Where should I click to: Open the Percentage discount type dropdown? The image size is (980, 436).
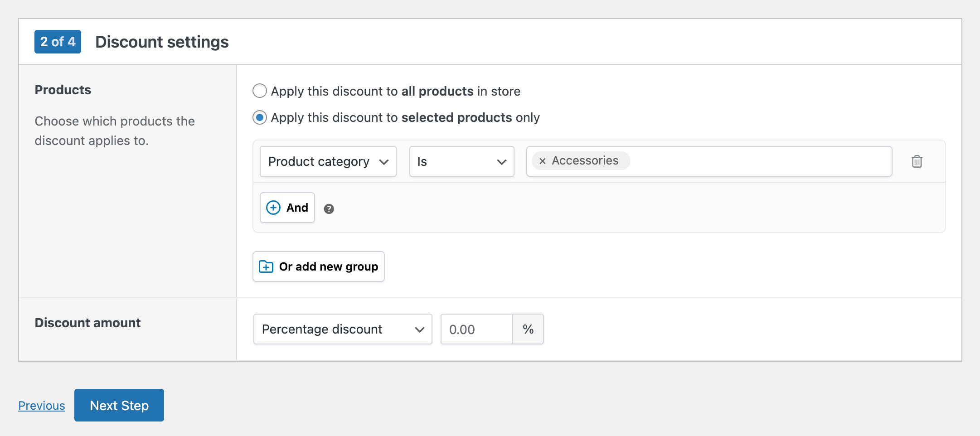342,329
